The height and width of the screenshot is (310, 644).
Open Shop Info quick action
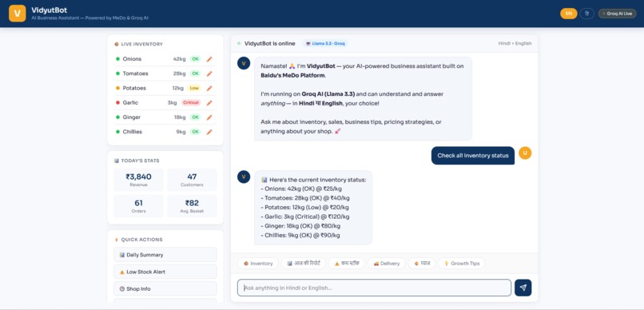pyautogui.click(x=165, y=288)
